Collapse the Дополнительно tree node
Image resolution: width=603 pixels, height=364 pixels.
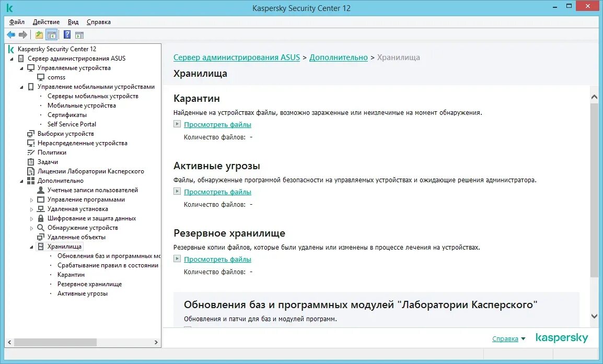point(21,181)
